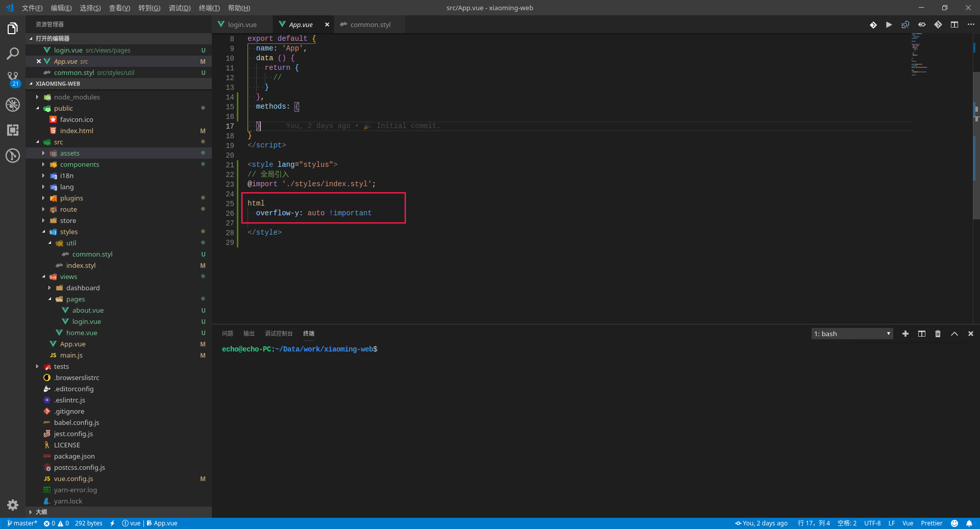This screenshot has width=980, height=529.
Task: Open the Debug view in activity bar
Action: (x=13, y=105)
